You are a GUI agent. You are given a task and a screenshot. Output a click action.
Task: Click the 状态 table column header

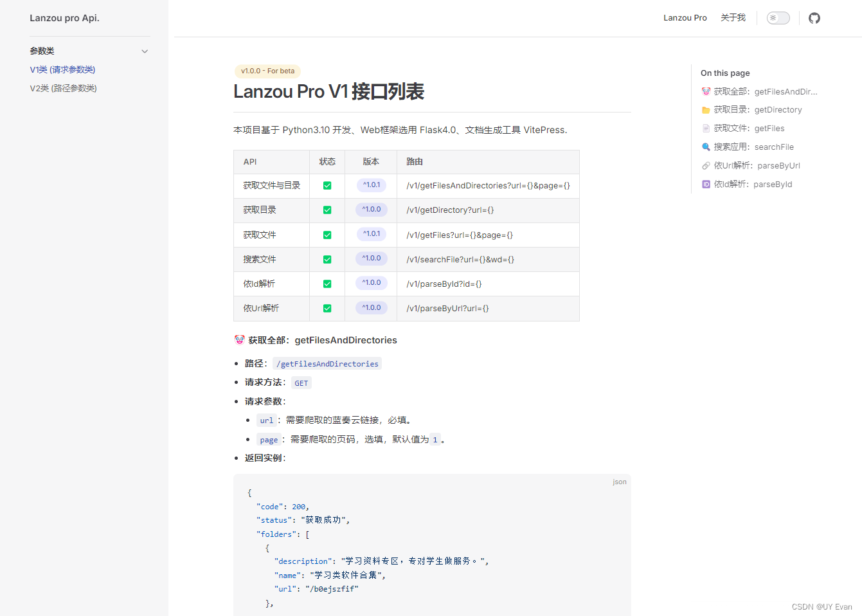[x=327, y=162]
